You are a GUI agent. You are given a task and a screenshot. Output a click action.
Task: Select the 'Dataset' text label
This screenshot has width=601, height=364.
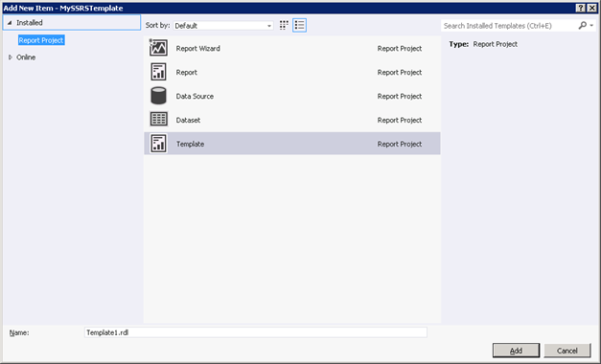click(x=188, y=120)
